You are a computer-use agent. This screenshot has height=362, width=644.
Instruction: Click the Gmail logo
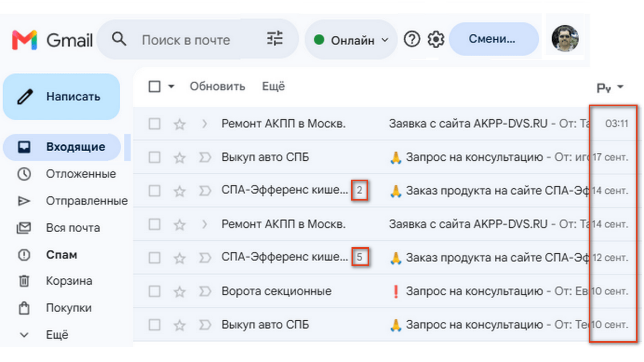[52, 40]
